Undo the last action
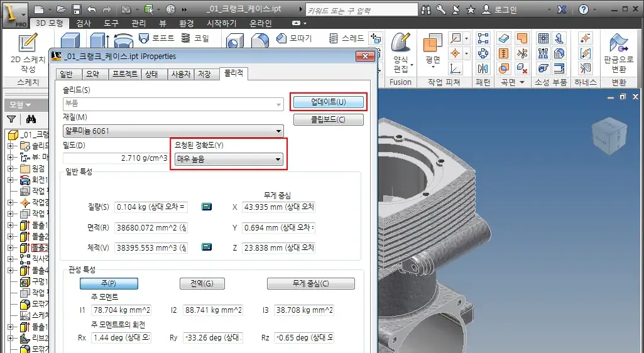 coord(92,9)
